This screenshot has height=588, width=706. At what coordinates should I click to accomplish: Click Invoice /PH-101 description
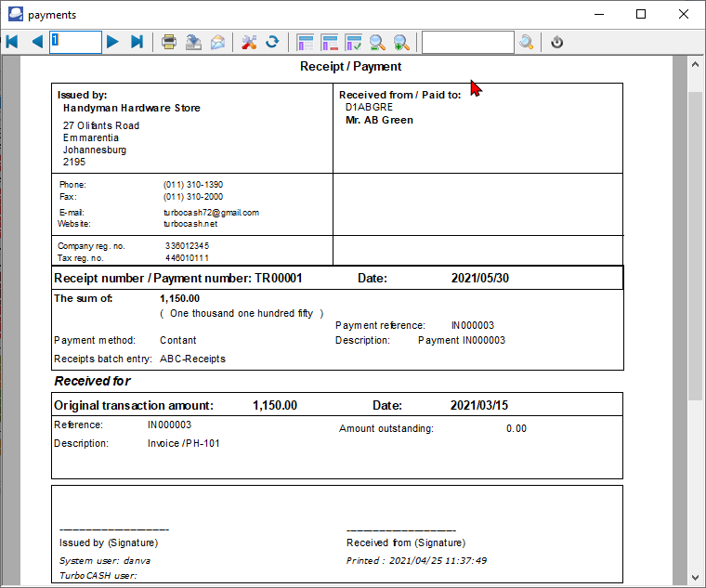pos(184,443)
